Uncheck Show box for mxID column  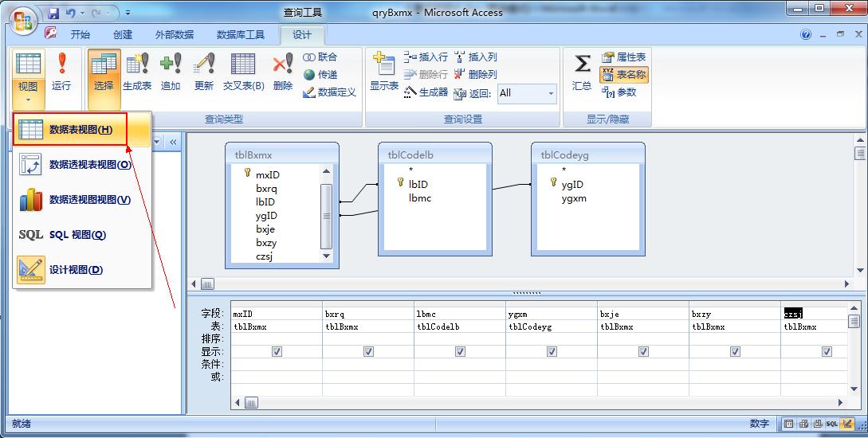[x=277, y=351]
